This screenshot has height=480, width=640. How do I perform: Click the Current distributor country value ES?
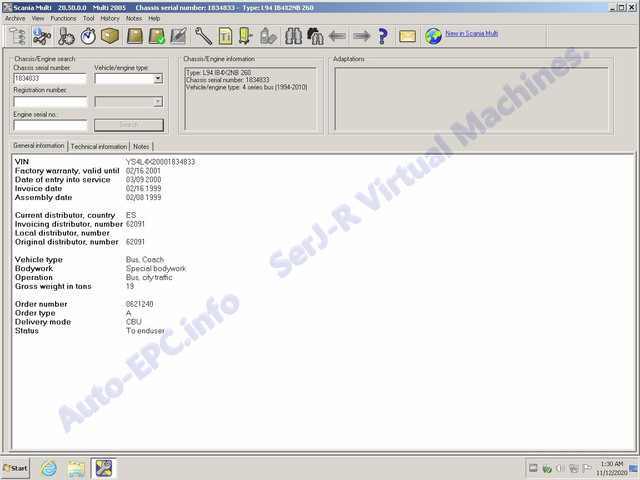[x=131, y=215]
